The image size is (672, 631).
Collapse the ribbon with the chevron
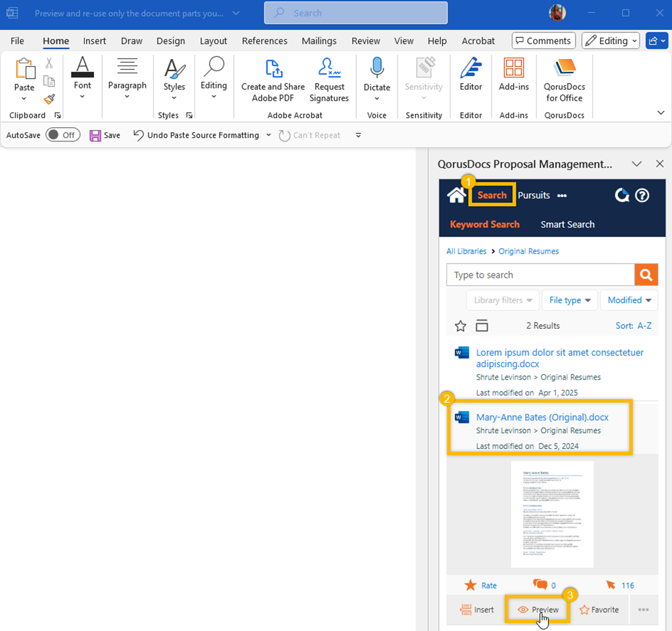pos(661,112)
